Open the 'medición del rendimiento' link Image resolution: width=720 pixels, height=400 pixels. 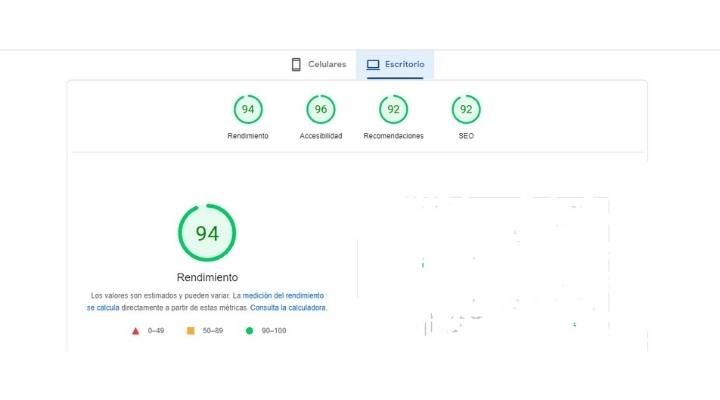pyautogui.click(x=283, y=296)
